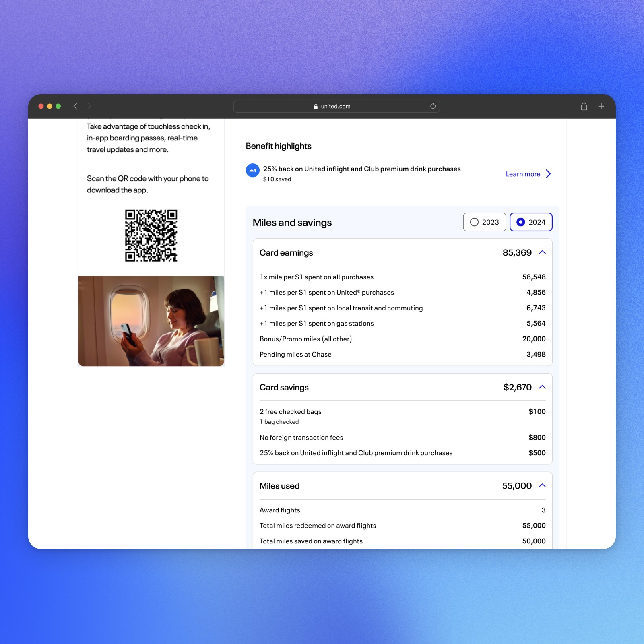The width and height of the screenshot is (644, 644).
Task: Click the airplane passenger photo
Action: tap(151, 321)
